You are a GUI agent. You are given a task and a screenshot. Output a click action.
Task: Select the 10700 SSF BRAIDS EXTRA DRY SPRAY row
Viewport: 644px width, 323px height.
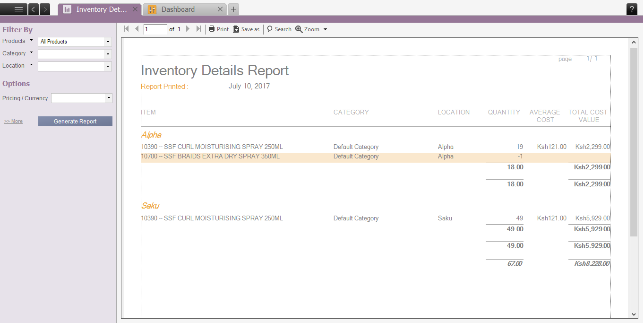tap(376, 157)
